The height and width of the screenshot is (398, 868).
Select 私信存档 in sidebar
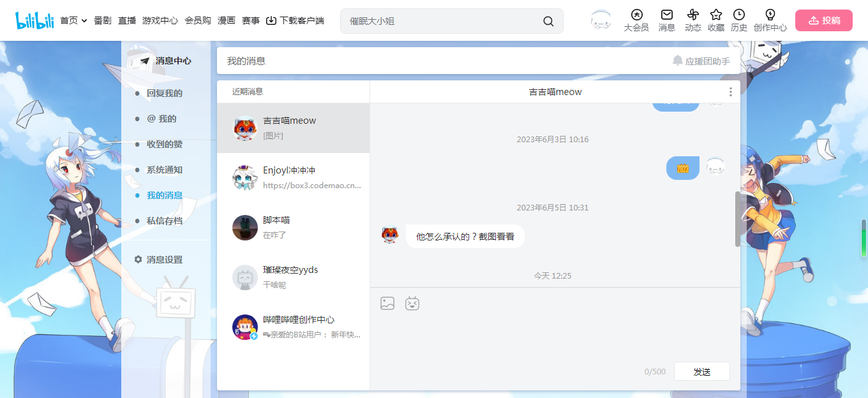coord(165,221)
